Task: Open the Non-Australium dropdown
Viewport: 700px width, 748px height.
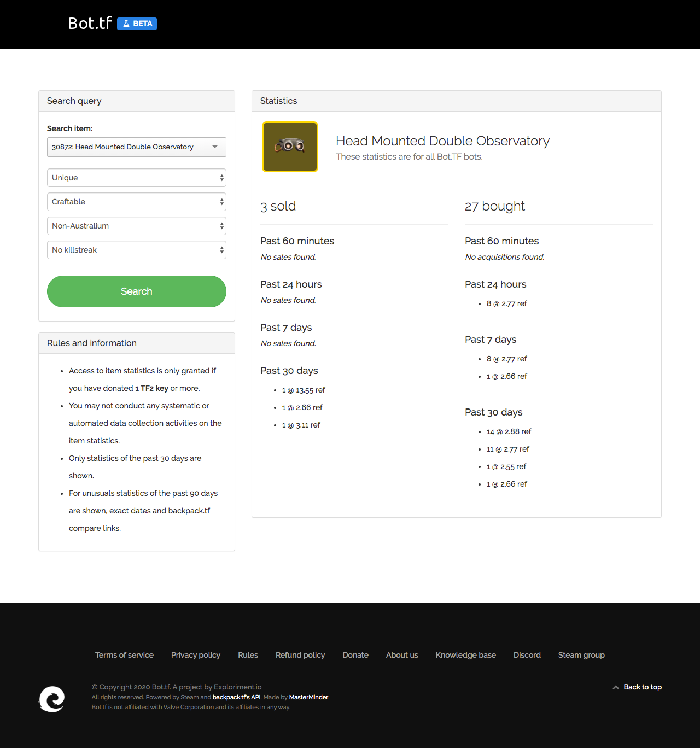Action: tap(137, 226)
